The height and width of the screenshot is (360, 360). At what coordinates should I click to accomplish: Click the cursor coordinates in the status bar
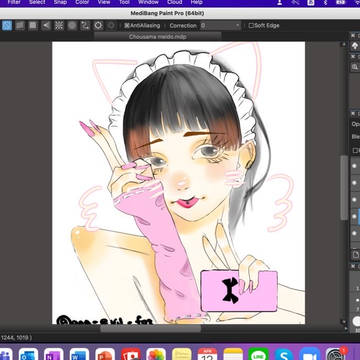coord(16,338)
